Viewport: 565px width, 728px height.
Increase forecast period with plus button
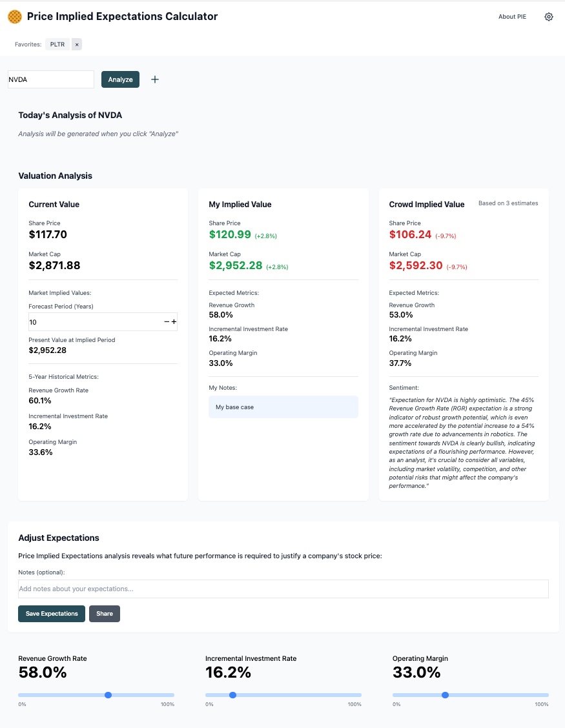tap(174, 322)
